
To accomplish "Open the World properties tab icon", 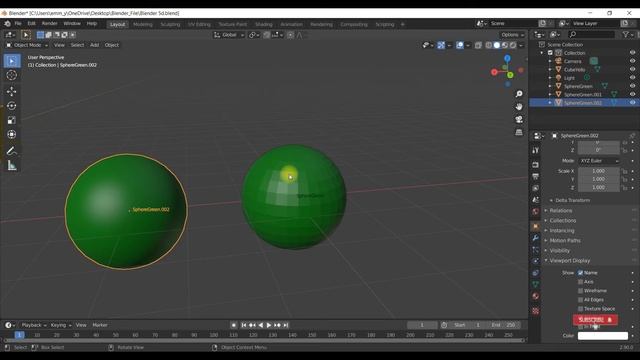I will tap(536, 211).
